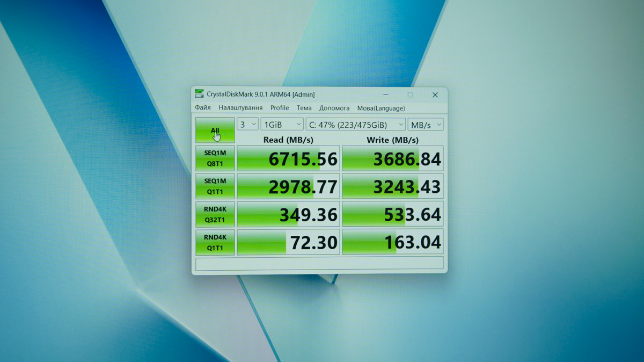Open the Тема menu
This screenshot has height=362, width=644.
click(304, 108)
